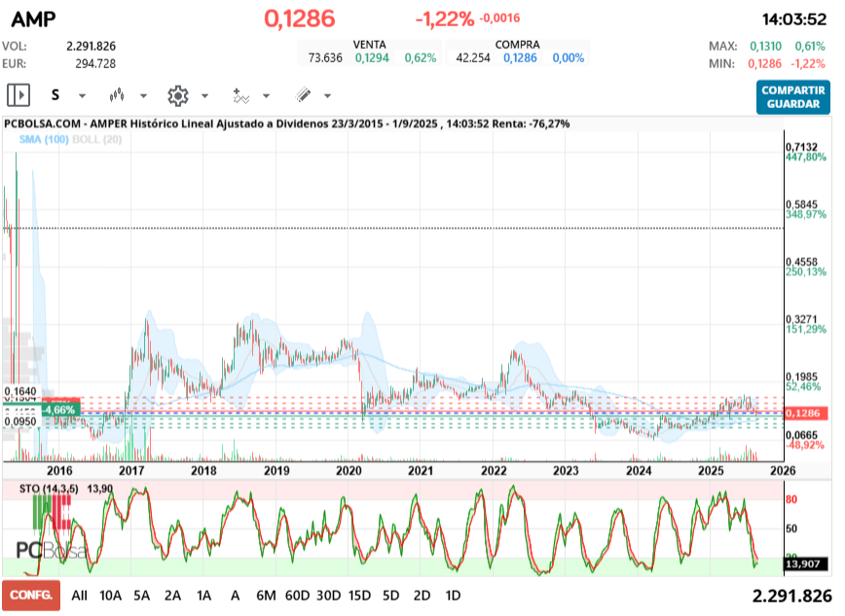
Task: Expand the chart type dropdown arrow
Action: coord(143,96)
